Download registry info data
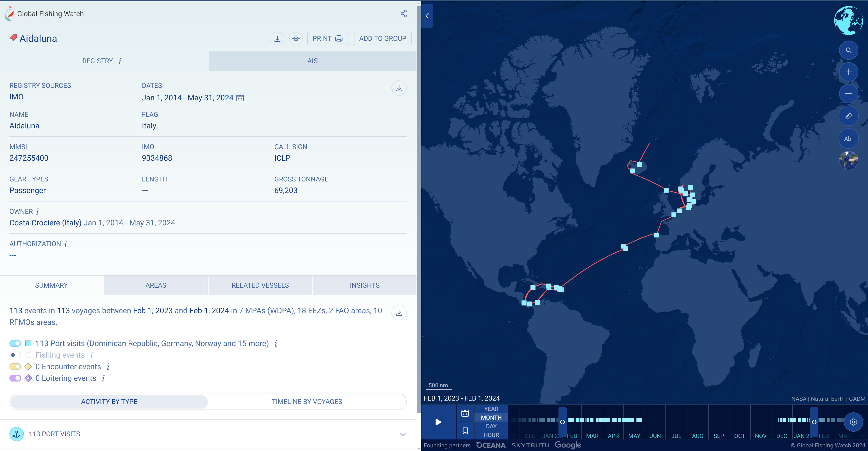The width and height of the screenshot is (868, 451). tap(399, 88)
